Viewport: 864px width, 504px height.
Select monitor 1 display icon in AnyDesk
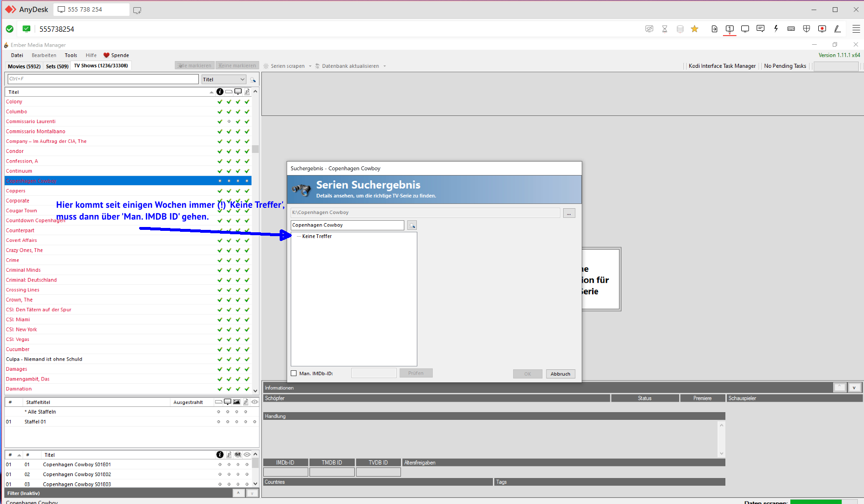click(x=730, y=29)
